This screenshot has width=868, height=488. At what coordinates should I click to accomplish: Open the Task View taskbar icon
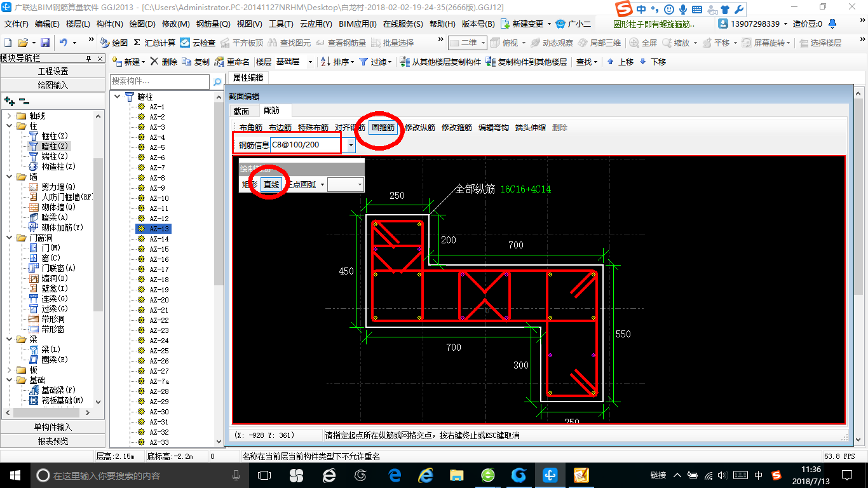(x=264, y=475)
